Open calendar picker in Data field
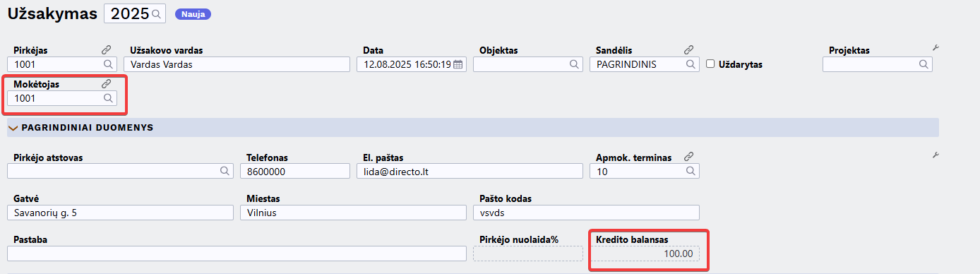 [x=458, y=64]
